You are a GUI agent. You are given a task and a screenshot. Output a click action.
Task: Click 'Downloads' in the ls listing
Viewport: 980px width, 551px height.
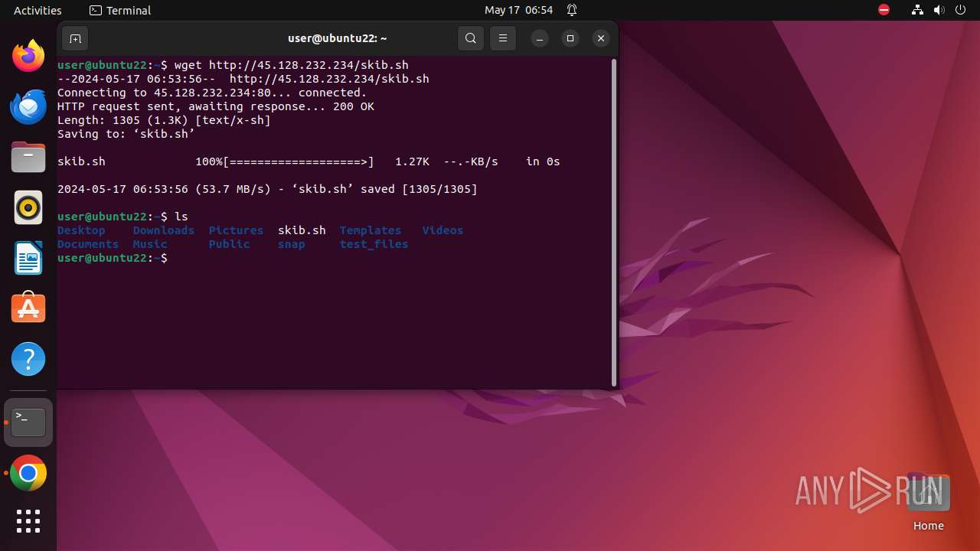164,230
